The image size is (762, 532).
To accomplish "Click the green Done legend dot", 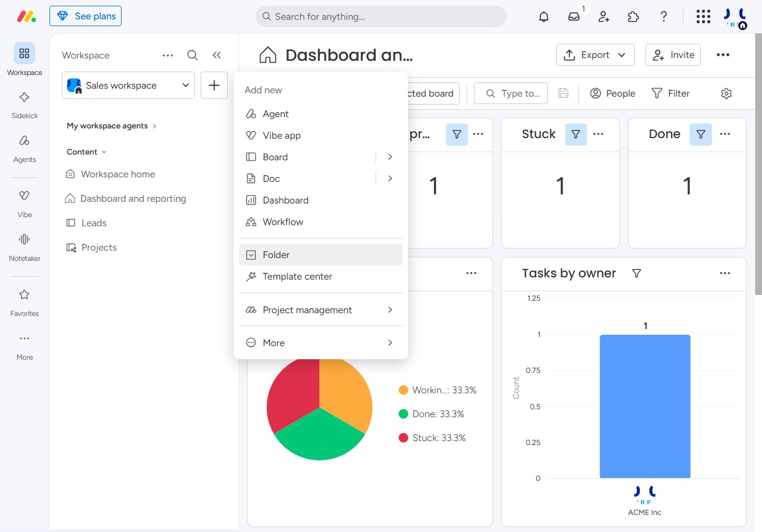I will pyautogui.click(x=403, y=414).
